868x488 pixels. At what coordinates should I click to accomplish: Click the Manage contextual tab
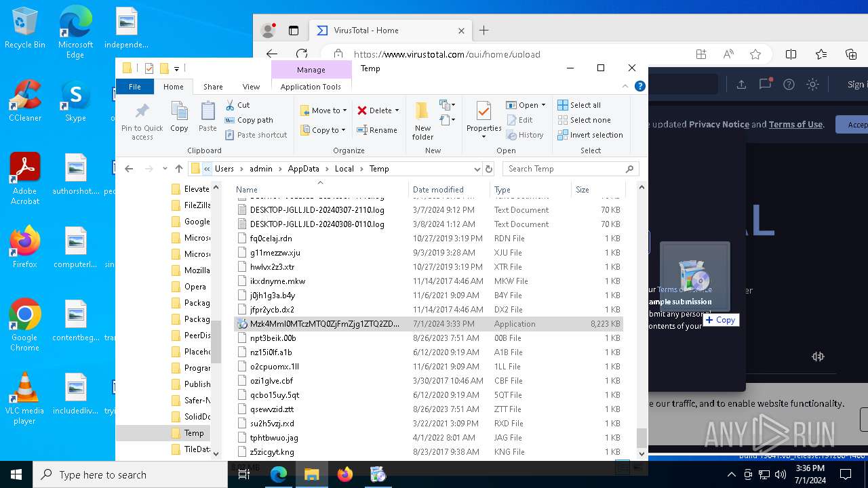click(x=311, y=70)
